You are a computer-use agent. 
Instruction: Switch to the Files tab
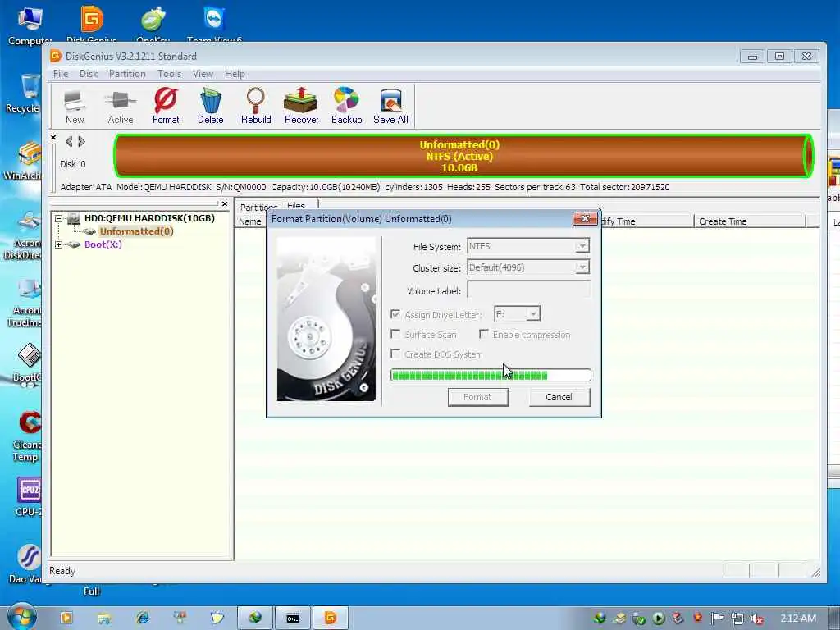click(x=296, y=205)
